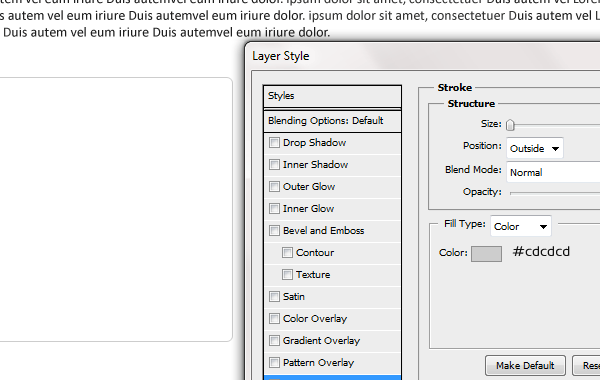Open the Fill Type dropdown
Viewport: 600px width, 380px height.
[x=521, y=227]
